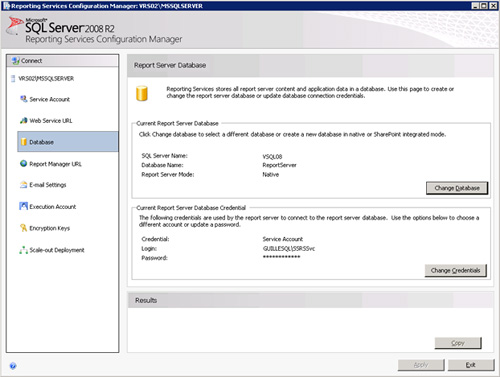
Task: Click the Encryption Keys key icon
Action: pyautogui.click(x=23, y=228)
